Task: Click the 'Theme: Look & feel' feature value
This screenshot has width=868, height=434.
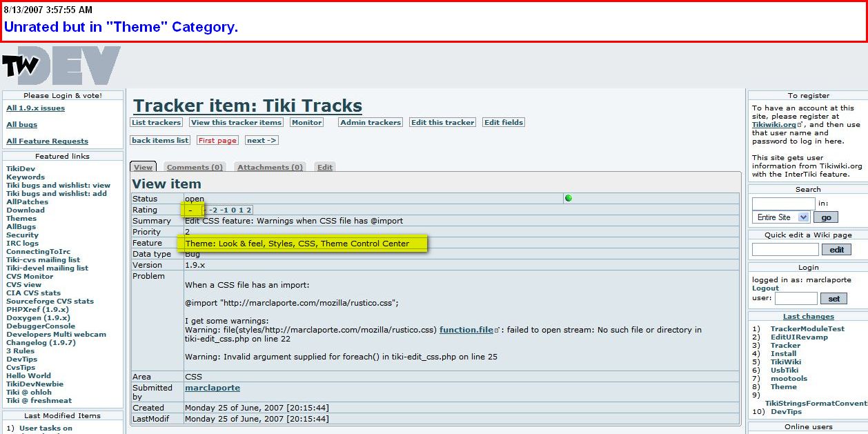Action: point(297,244)
